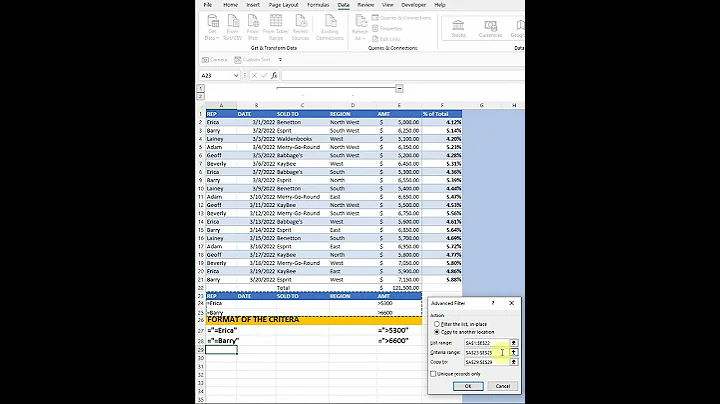Open the File tab
Viewport: 720px width, 404px height.
208,5
